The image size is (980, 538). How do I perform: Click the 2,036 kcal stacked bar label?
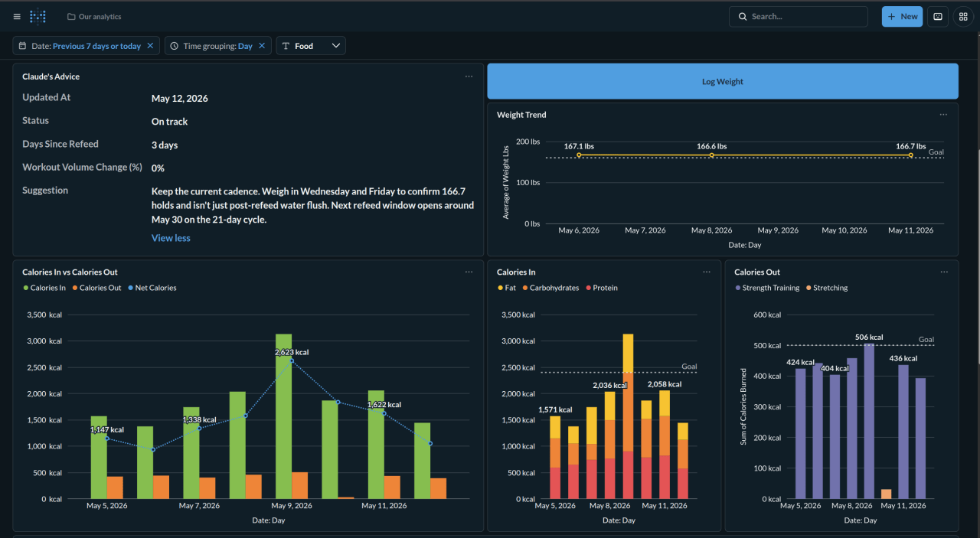(x=610, y=386)
